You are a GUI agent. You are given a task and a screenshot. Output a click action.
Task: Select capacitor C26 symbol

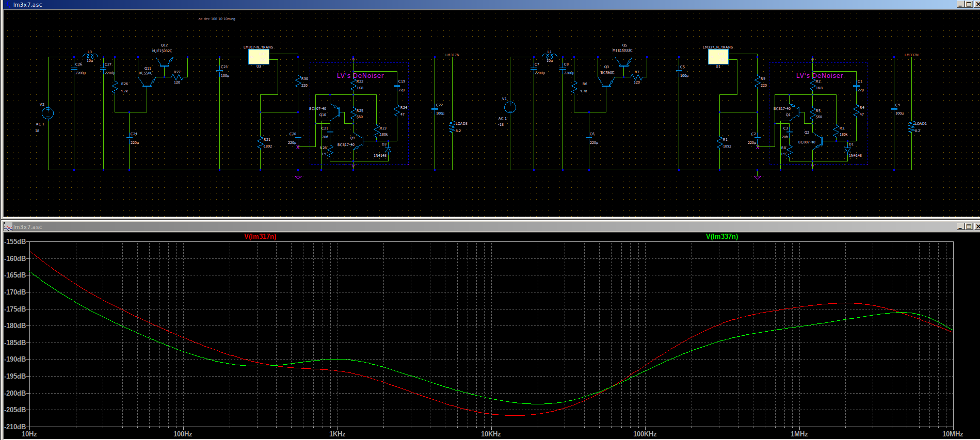coord(74,69)
